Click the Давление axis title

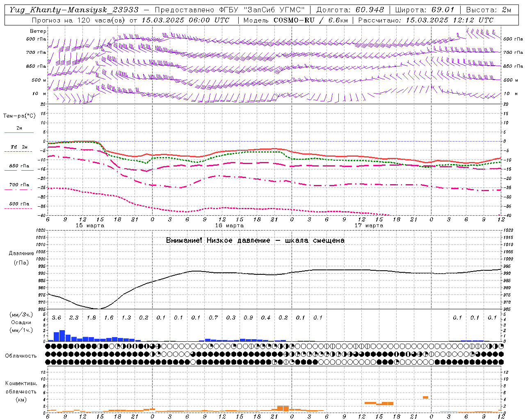[x=21, y=253]
